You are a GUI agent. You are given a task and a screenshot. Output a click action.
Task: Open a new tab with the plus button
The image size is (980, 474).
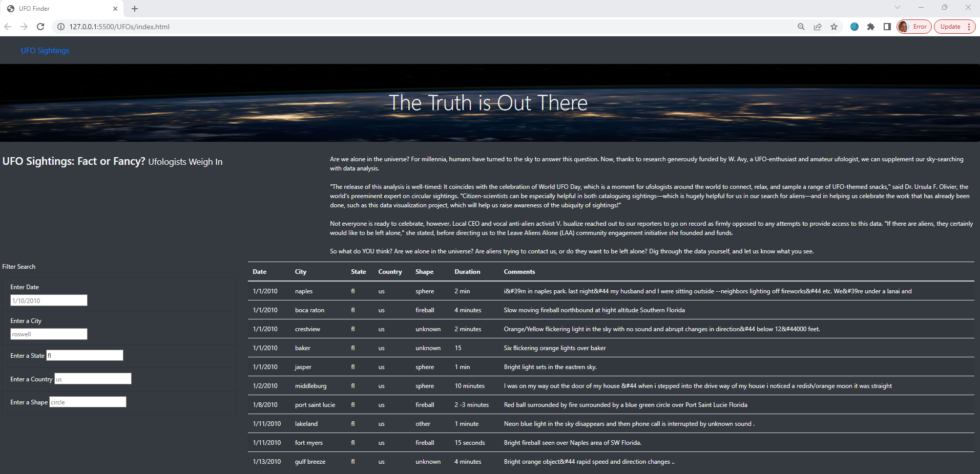[134, 9]
